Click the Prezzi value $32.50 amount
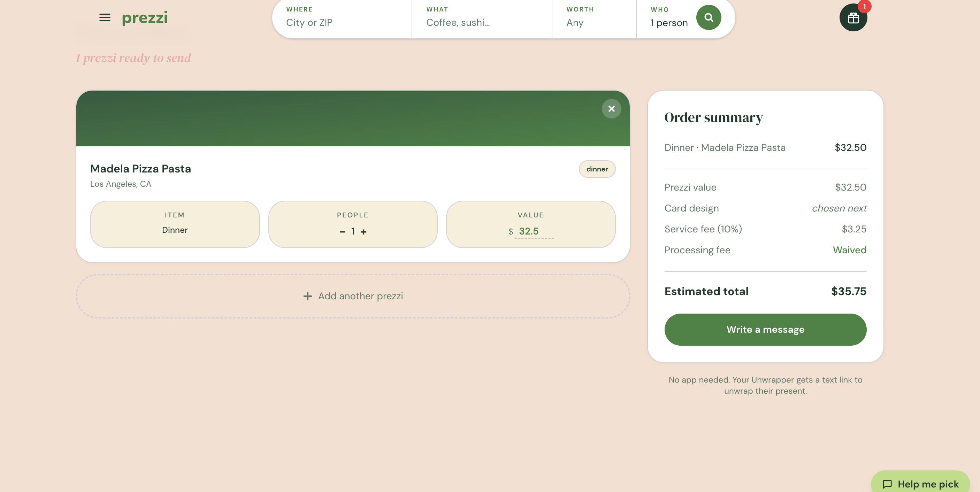980x492 pixels. [x=850, y=187]
